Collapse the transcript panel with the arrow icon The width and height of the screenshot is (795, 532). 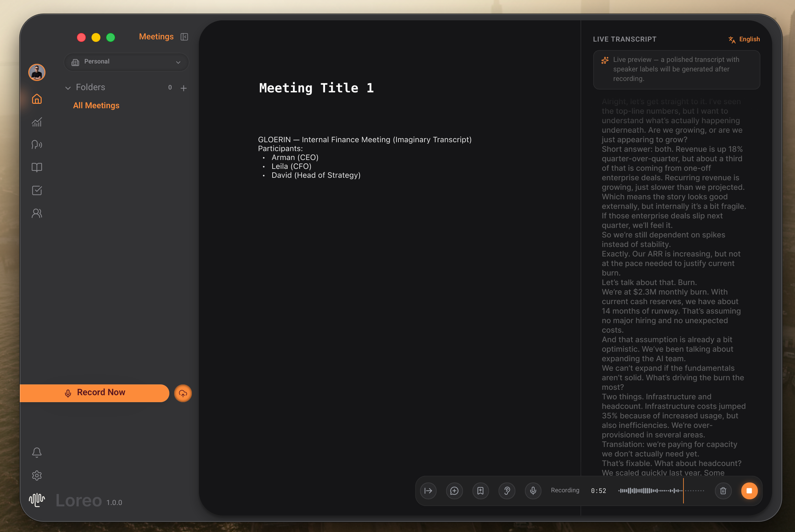(x=428, y=491)
